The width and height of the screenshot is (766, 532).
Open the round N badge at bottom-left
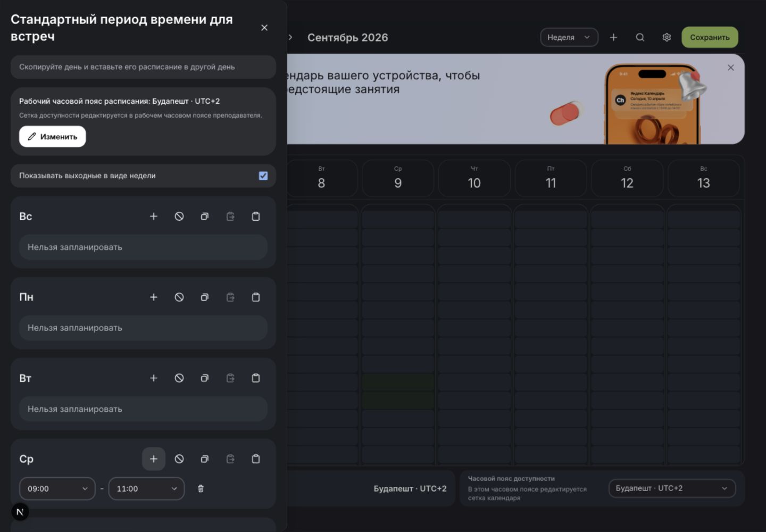click(x=20, y=512)
